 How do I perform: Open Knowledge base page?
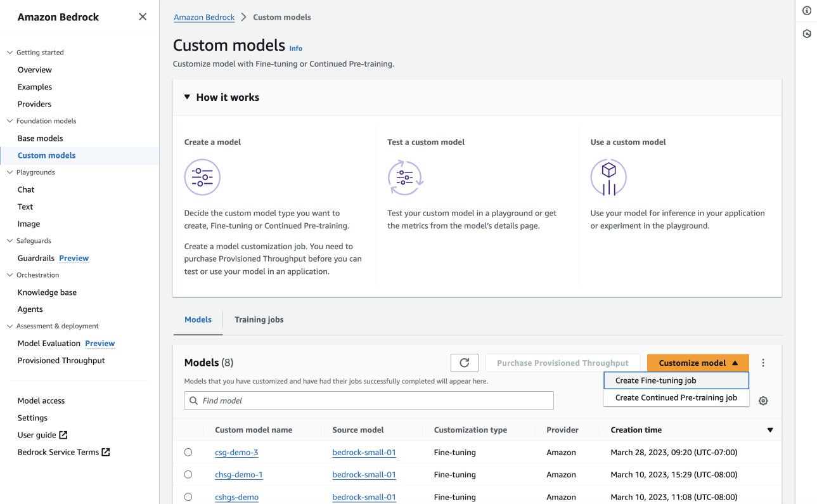coord(47,292)
